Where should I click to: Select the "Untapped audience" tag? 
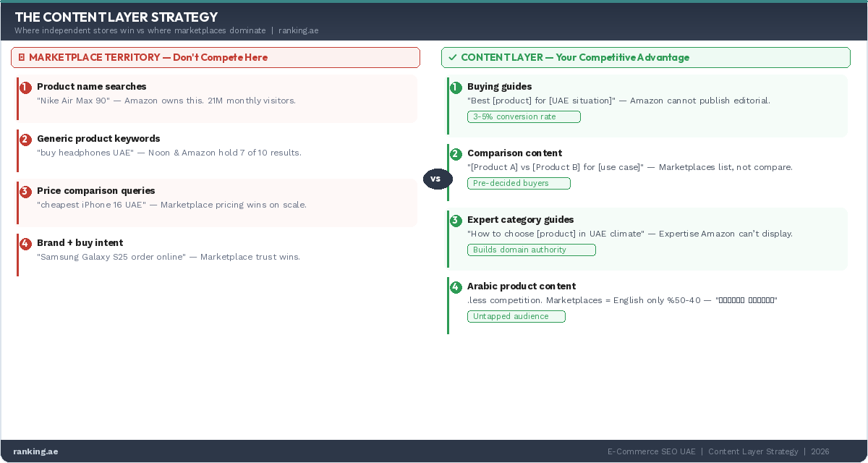[x=516, y=317]
